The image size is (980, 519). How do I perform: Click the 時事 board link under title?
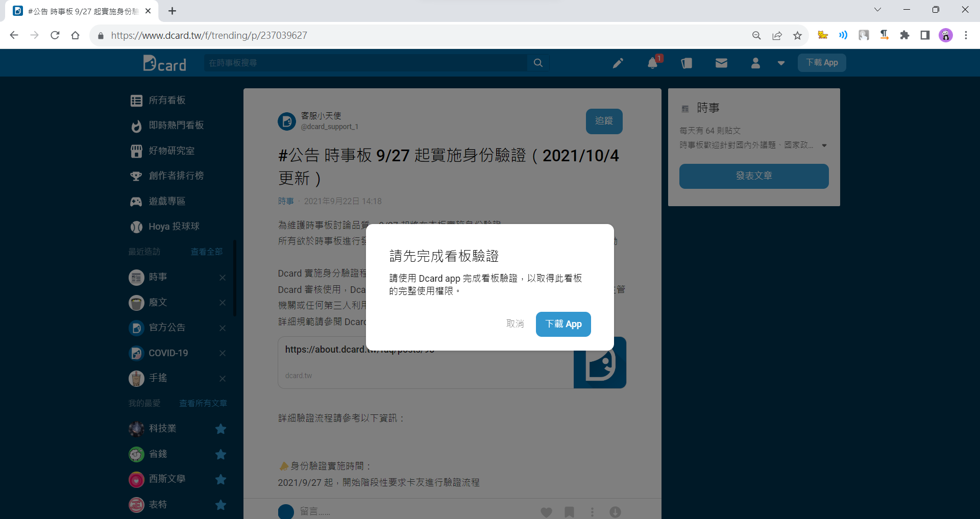(x=286, y=201)
